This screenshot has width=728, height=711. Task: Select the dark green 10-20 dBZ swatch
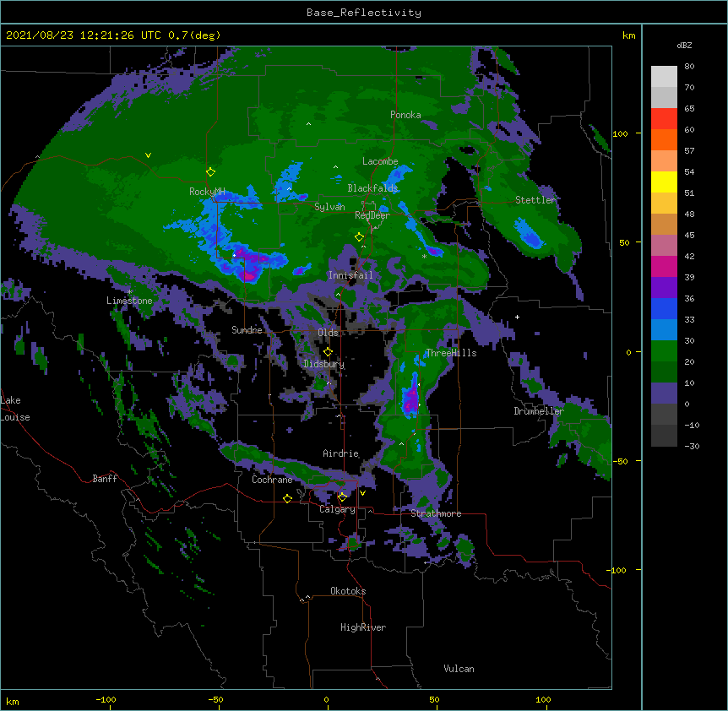click(664, 372)
